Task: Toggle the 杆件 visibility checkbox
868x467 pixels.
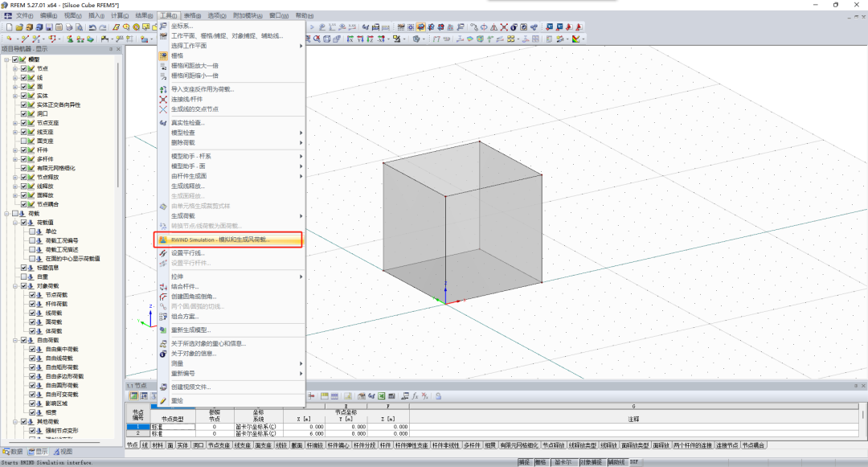Action: (24, 150)
